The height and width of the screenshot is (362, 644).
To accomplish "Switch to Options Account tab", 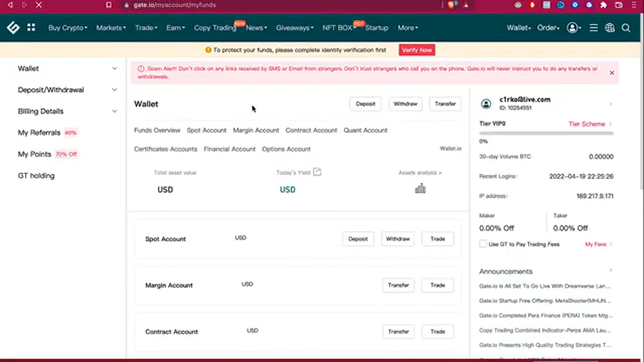I will coord(286,149).
